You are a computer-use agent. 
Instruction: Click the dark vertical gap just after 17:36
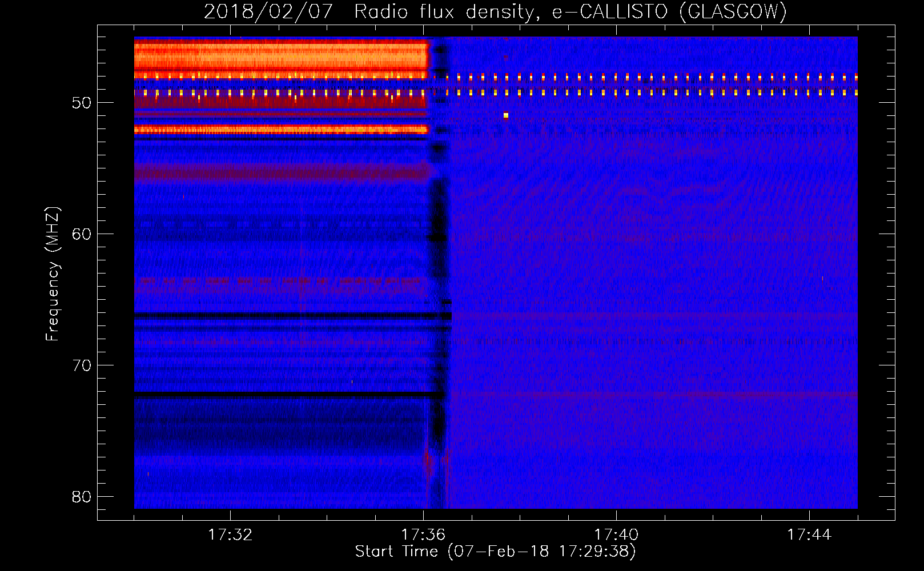[439, 273]
